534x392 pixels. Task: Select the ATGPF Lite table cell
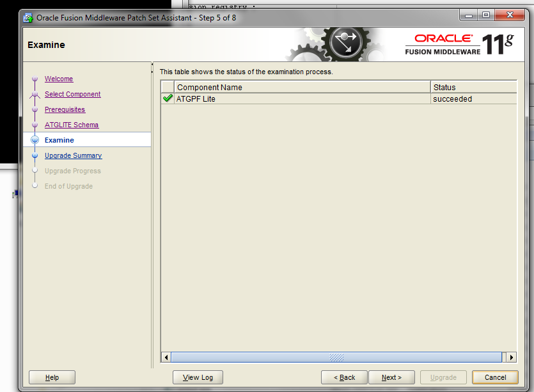click(302, 98)
